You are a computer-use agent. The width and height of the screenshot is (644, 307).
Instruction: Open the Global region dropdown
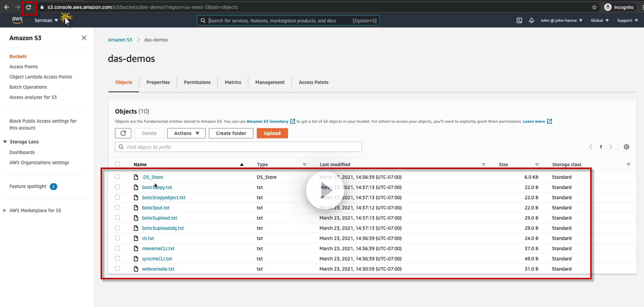pos(600,21)
